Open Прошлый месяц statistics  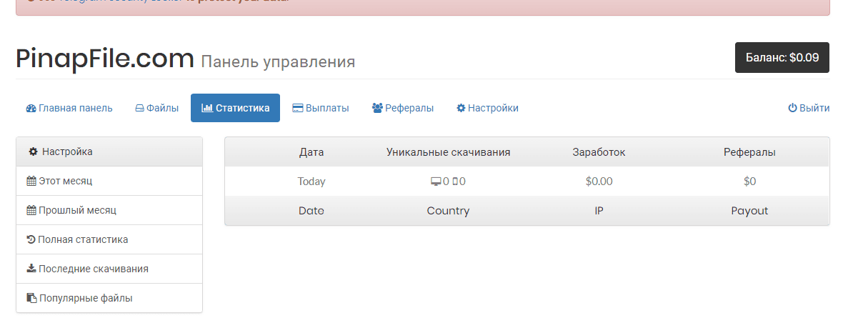[109, 210]
